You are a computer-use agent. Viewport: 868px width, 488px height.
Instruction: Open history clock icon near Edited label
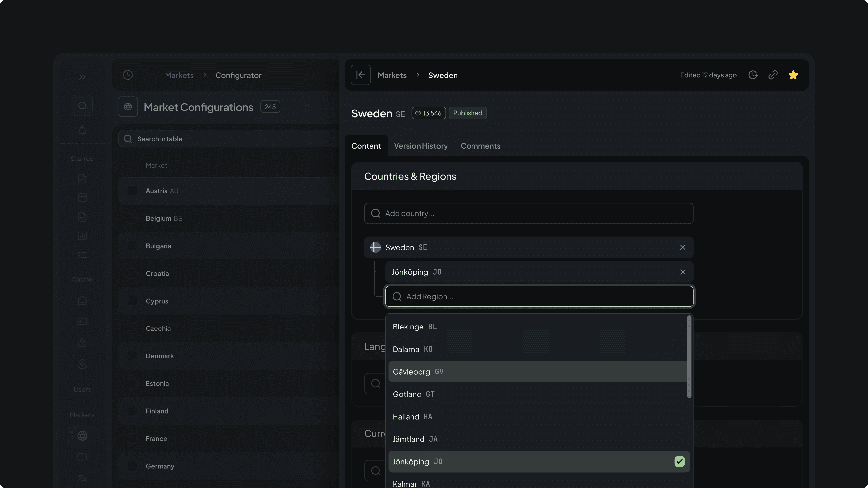coord(753,75)
